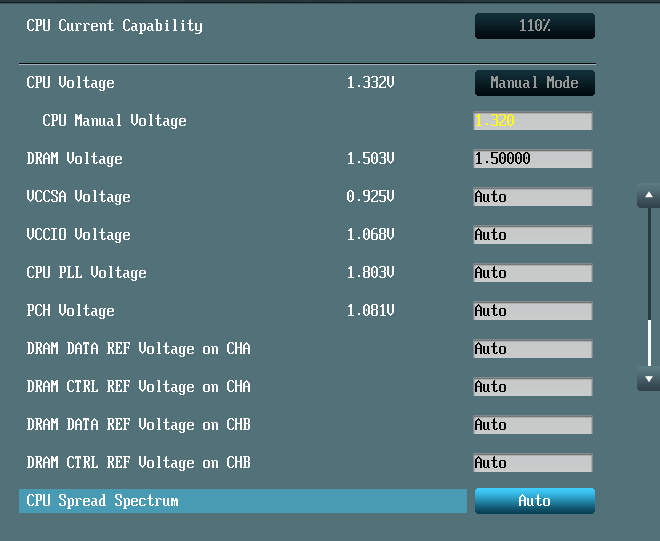The height and width of the screenshot is (541, 660).
Task: Select the CPU Voltage label
Action: point(70,83)
